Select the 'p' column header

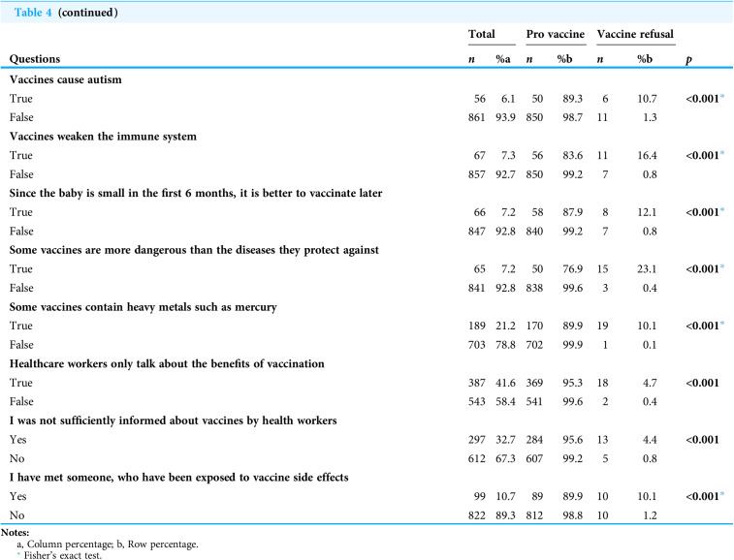pyautogui.click(x=688, y=60)
